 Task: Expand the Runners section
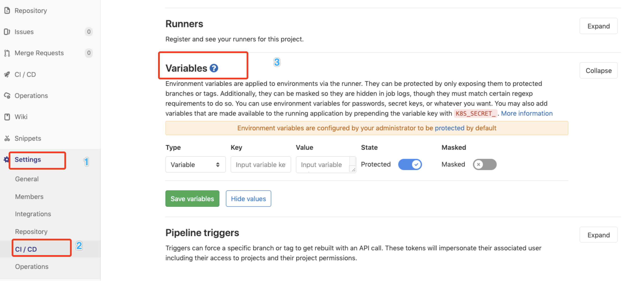(x=598, y=26)
